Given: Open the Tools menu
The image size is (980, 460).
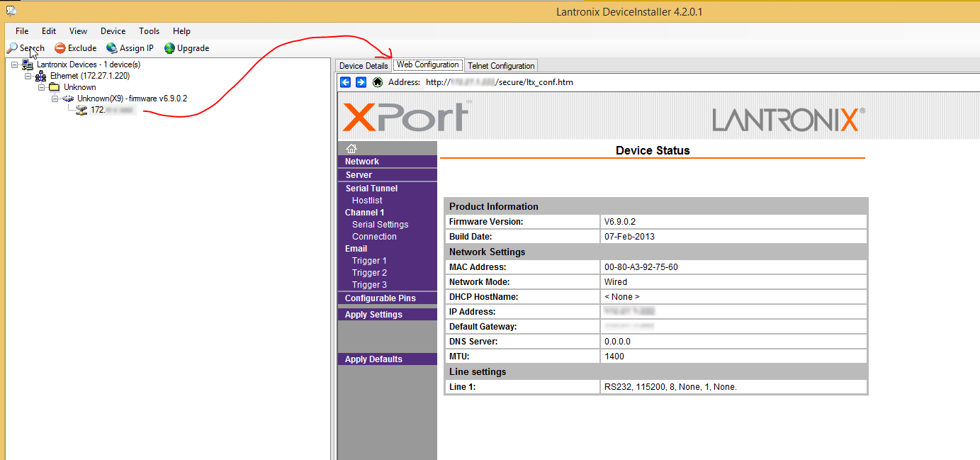Looking at the screenshot, I should [x=150, y=31].
